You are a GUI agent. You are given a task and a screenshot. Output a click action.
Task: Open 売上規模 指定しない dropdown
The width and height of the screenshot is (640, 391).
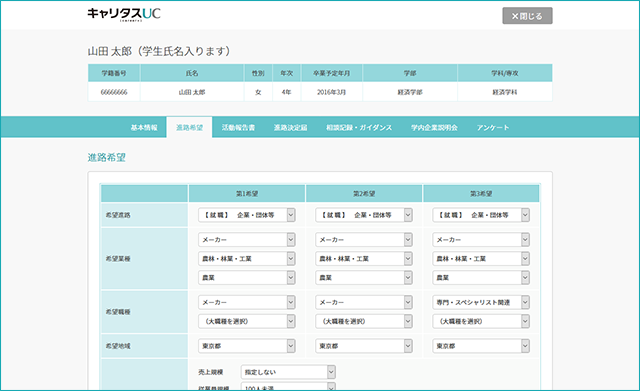tap(288, 372)
